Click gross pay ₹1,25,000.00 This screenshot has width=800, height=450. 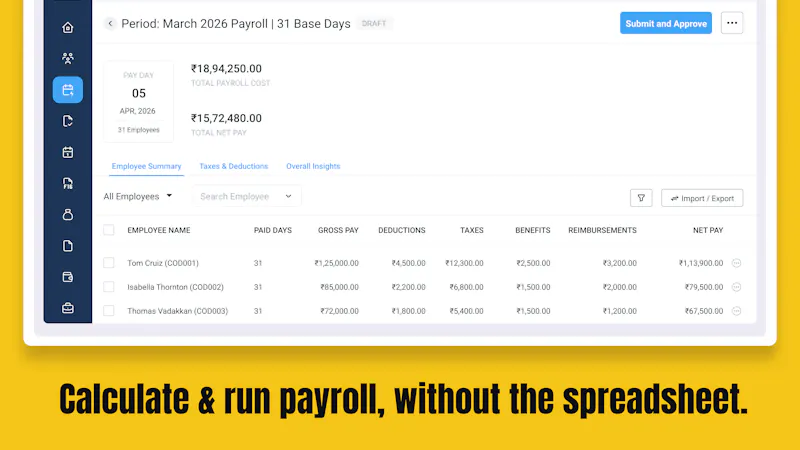pyautogui.click(x=337, y=263)
